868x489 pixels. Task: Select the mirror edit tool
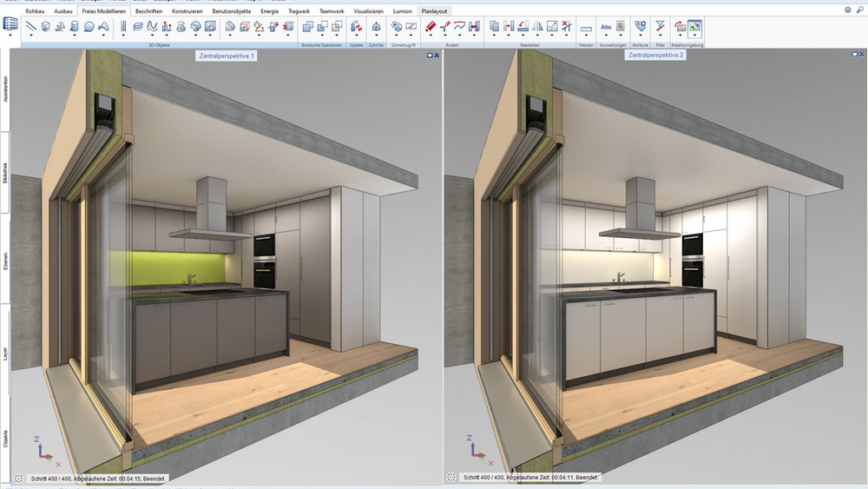(x=537, y=26)
